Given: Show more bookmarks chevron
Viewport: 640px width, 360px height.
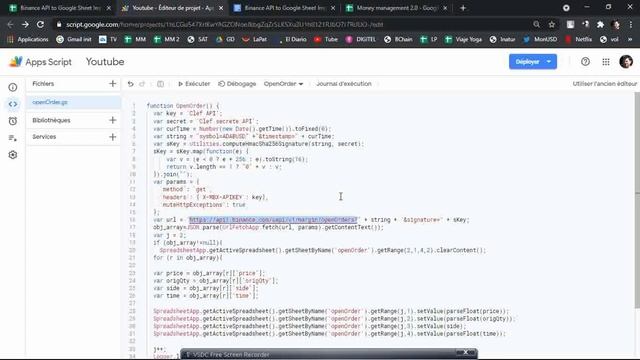Looking at the screenshot, I should point(630,39).
